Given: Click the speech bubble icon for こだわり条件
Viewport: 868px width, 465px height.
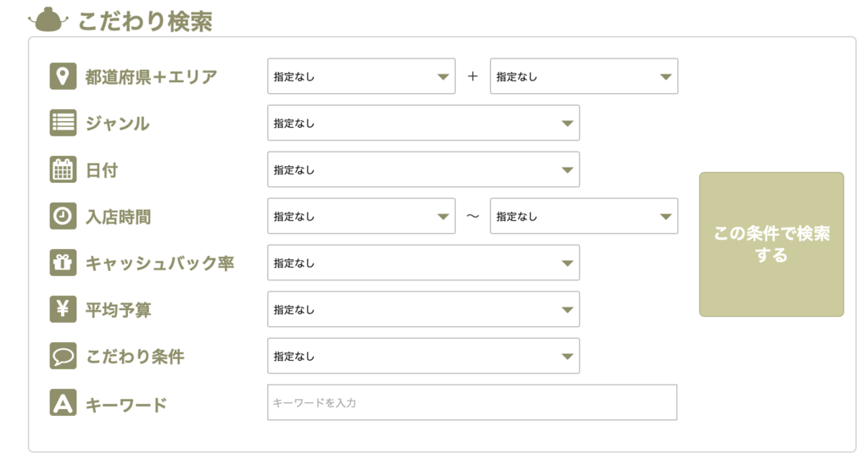Looking at the screenshot, I should (63, 356).
